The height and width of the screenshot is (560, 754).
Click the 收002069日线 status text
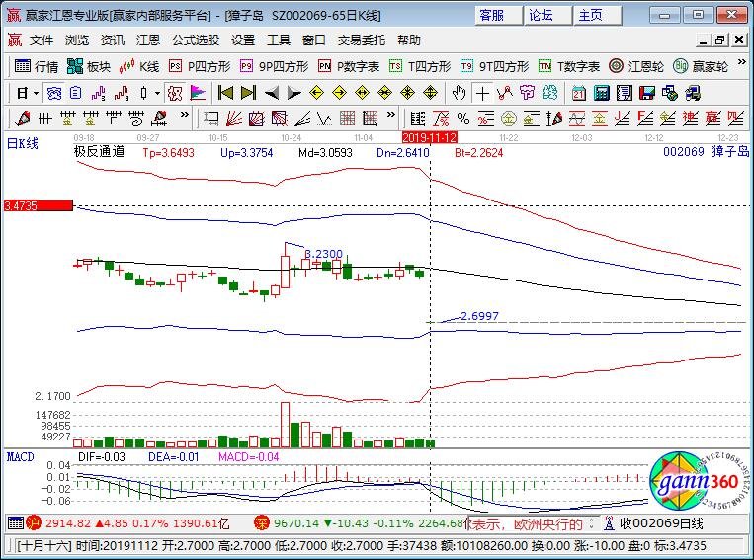[661, 523]
